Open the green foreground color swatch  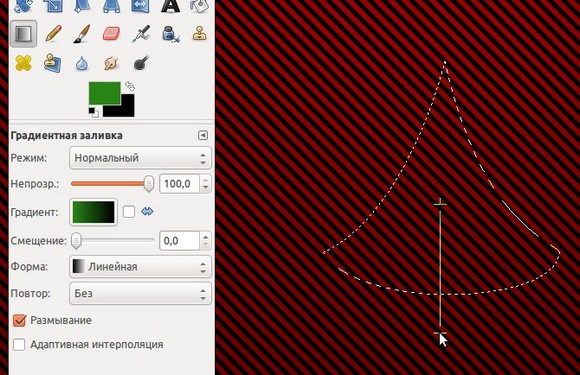click(x=104, y=92)
